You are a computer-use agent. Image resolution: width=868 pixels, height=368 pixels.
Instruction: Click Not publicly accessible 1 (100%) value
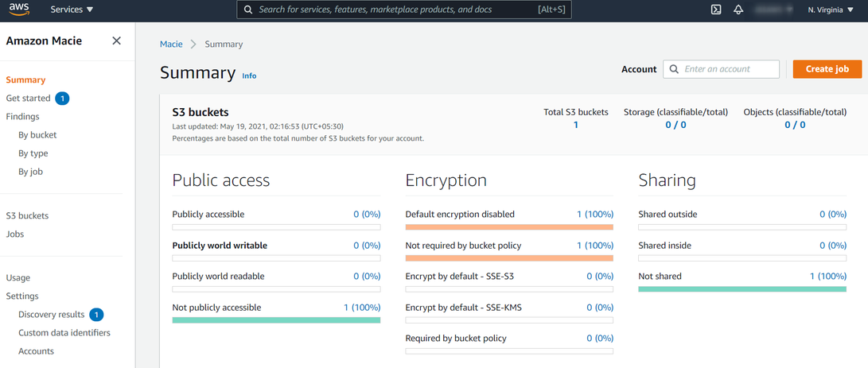(362, 307)
